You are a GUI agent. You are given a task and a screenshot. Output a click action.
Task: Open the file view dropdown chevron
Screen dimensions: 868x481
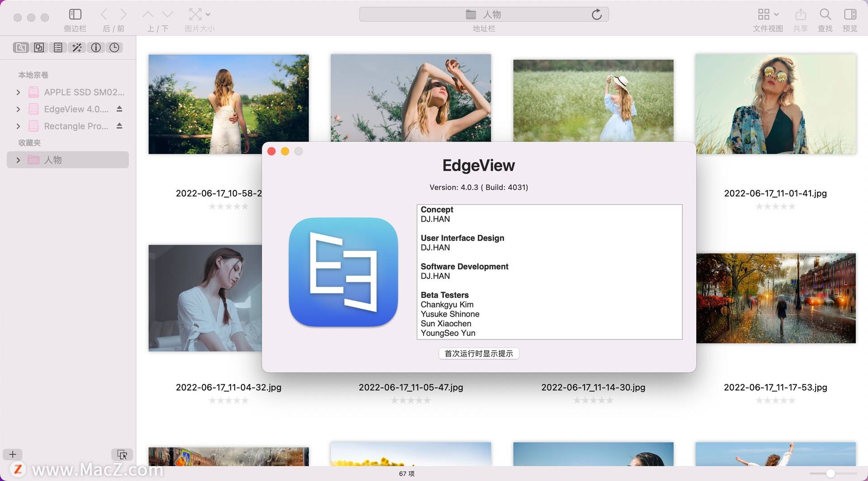776,14
